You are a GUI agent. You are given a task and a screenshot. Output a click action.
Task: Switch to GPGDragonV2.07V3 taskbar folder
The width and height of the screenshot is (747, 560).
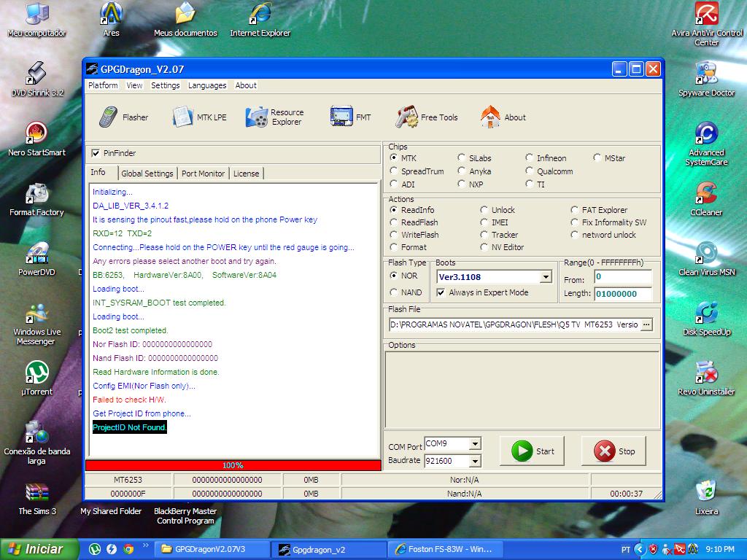coord(212,549)
